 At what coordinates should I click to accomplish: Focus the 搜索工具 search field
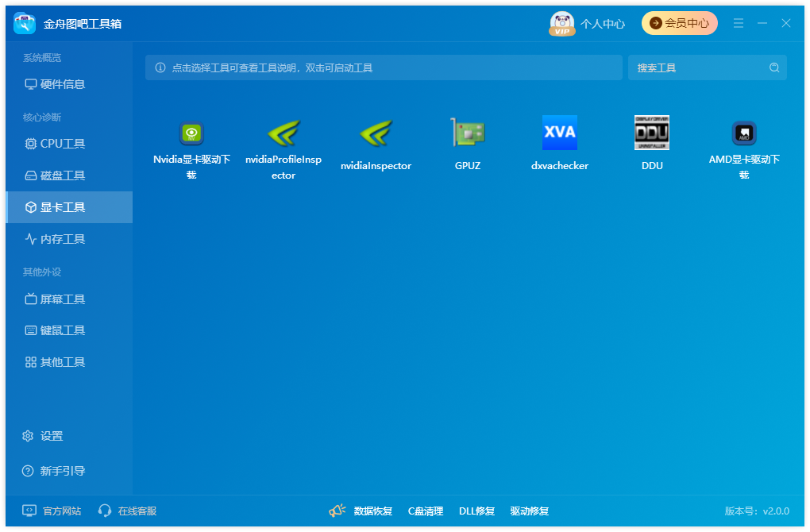(708, 67)
